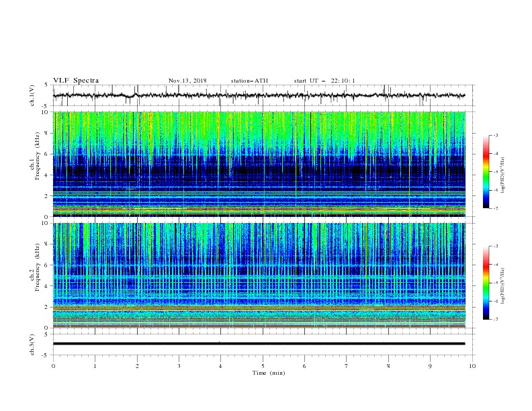532x411 pixels.
Task: Click the ch.1 waveform trace
Action: [259, 95]
